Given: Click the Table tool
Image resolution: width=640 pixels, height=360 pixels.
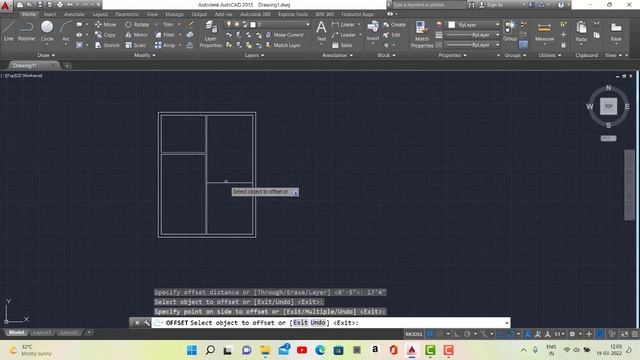Looking at the screenshot, I should pyautogui.click(x=342, y=45).
